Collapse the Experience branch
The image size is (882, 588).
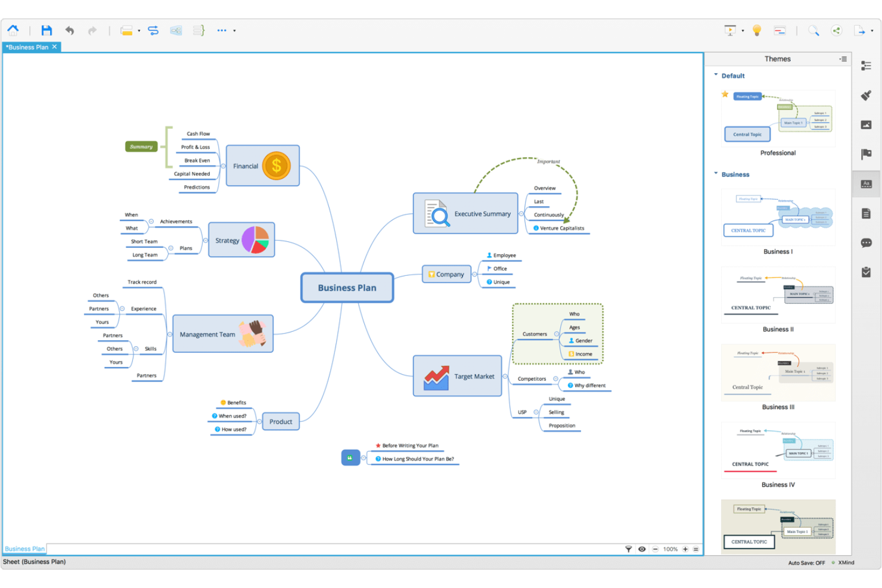122,309
